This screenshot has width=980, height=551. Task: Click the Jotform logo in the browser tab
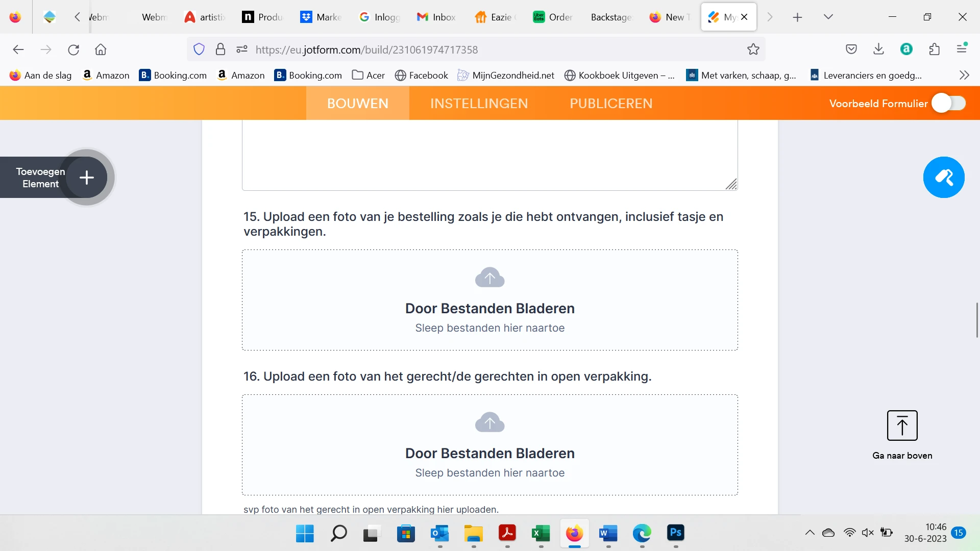pos(714,17)
